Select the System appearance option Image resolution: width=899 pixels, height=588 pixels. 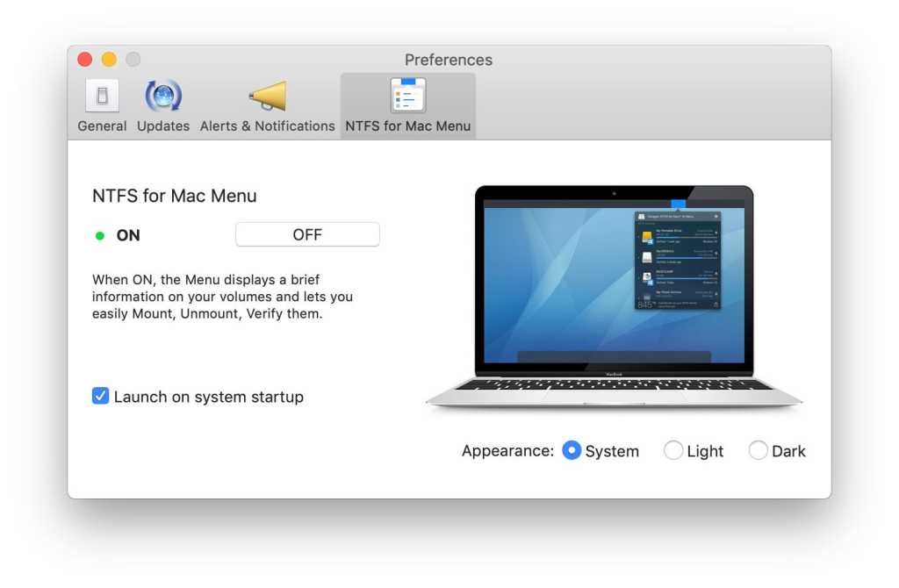(x=572, y=450)
